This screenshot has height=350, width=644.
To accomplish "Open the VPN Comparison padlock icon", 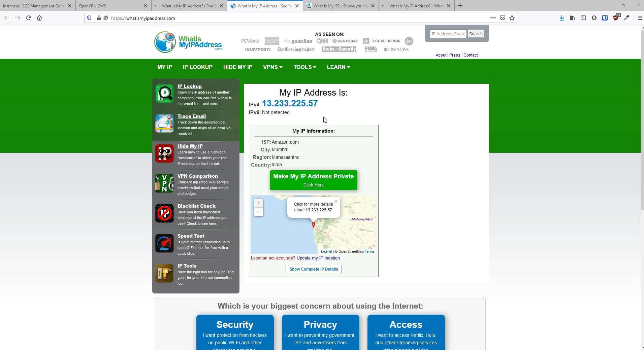I will point(164,183).
